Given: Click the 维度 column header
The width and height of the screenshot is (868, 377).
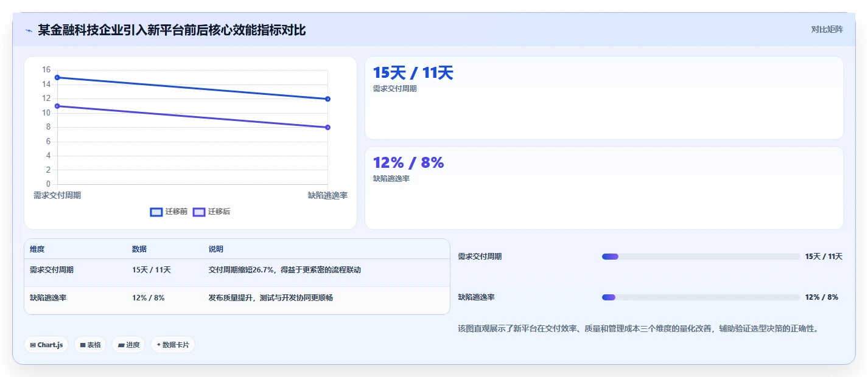Looking at the screenshot, I should pyautogui.click(x=37, y=249).
